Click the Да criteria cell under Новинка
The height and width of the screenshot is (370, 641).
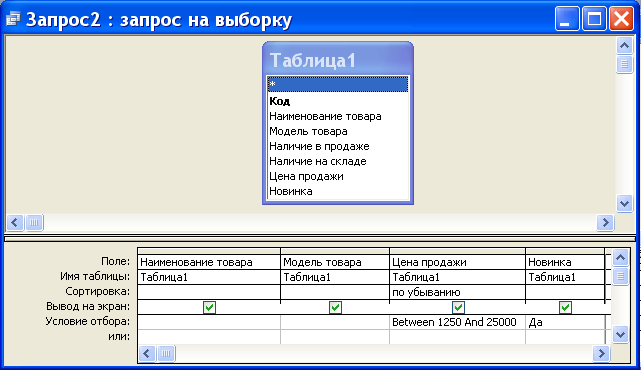point(565,322)
